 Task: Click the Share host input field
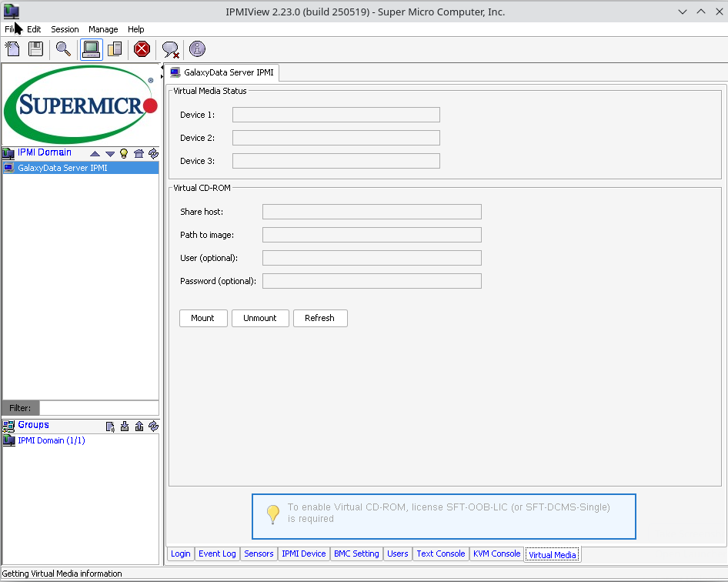[372, 212]
